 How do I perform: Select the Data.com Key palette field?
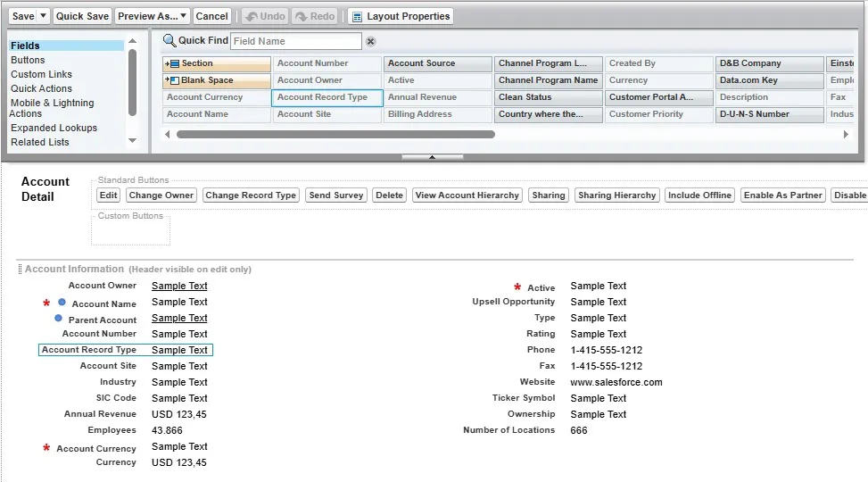pos(770,80)
